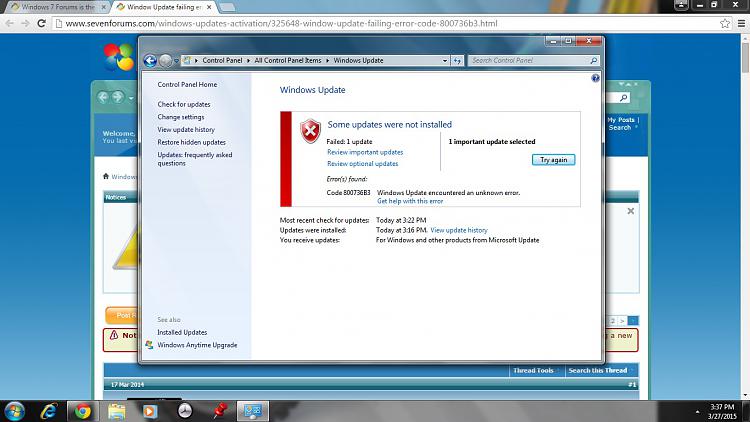Click the Control Panel refresh button
Viewport: 750px width, 422px height.
tap(457, 60)
